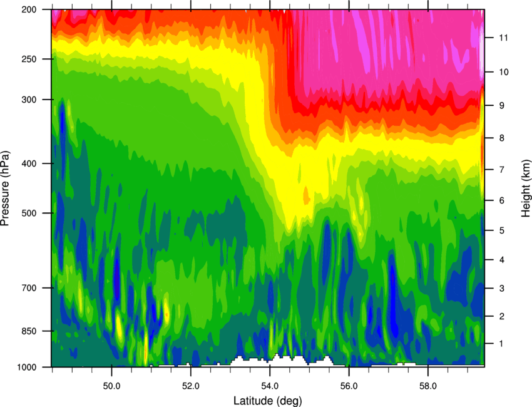Image resolution: width=532 pixels, height=407 pixels.
Task: Click the 'Height (km)' axis title
Action: 526,188
